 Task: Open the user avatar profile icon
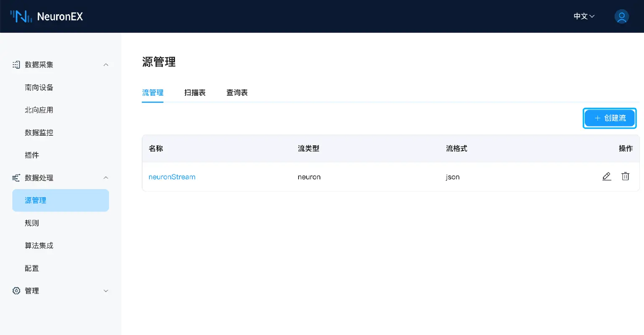pyautogui.click(x=621, y=16)
